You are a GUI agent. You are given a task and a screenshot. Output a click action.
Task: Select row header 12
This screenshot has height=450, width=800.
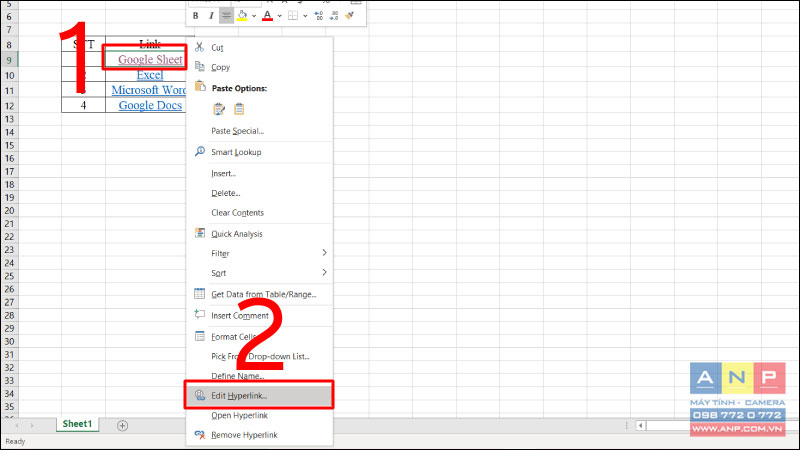pyautogui.click(x=9, y=106)
